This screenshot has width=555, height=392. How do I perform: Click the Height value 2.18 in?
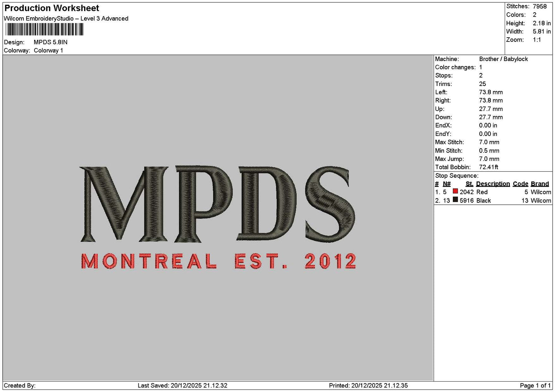pyautogui.click(x=542, y=23)
